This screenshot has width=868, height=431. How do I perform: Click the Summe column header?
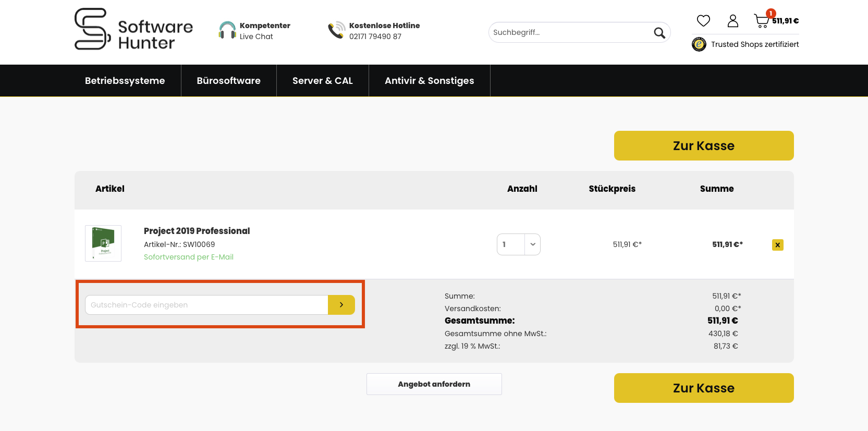coord(717,189)
